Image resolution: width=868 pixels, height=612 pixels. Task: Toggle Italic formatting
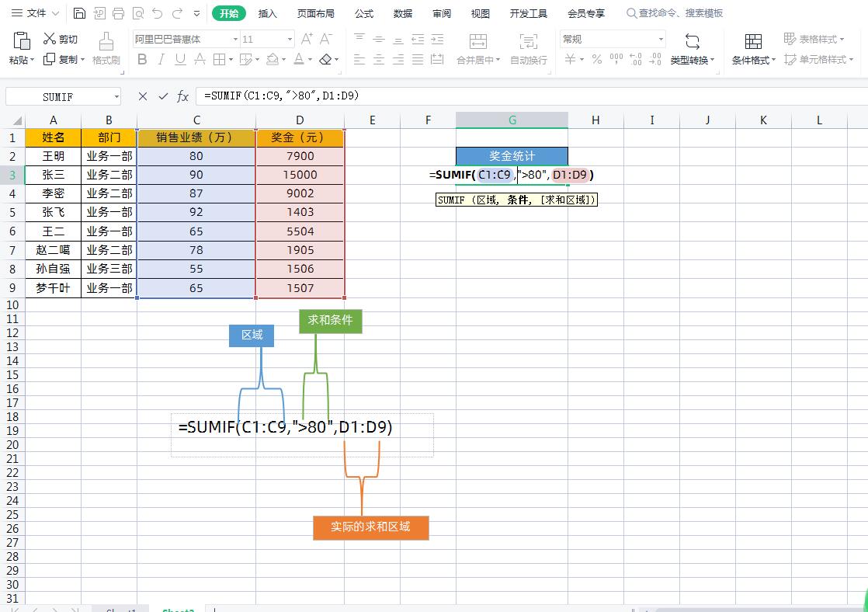161,59
